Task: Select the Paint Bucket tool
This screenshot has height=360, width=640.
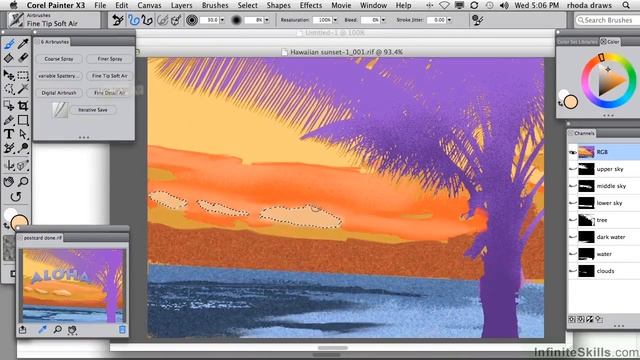Action: point(9,58)
